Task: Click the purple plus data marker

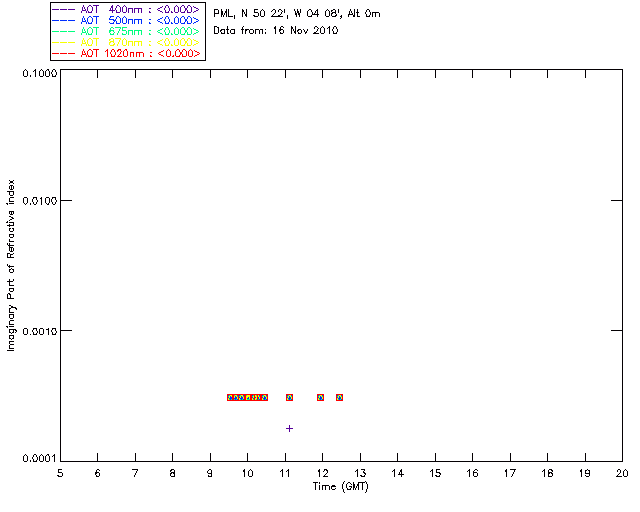Action: click(x=289, y=428)
